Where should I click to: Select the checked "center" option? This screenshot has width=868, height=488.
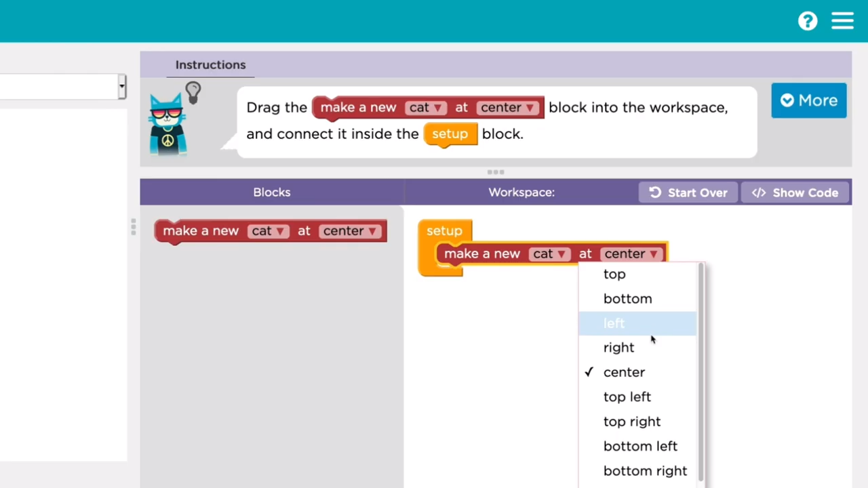click(624, 372)
